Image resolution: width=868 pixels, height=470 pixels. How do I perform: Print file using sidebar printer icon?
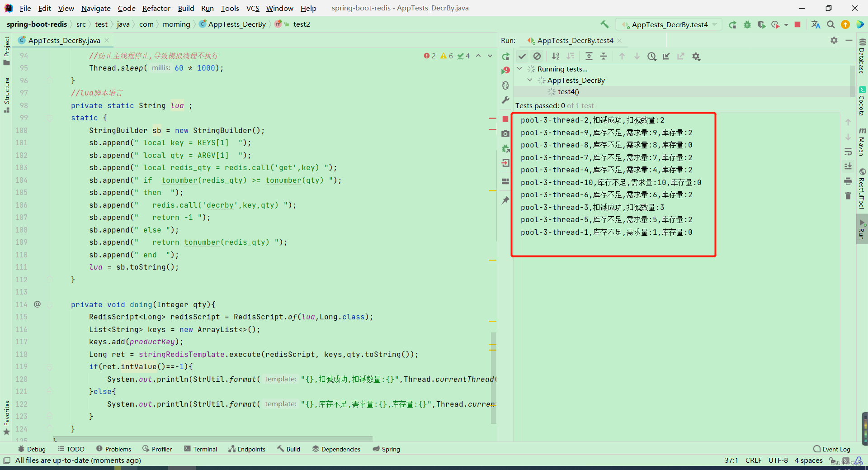849,180
